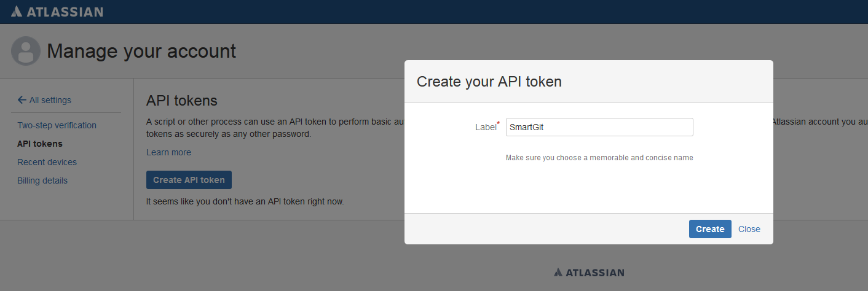Click the API tokens section heading
The image size is (868, 291).
pyautogui.click(x=182, y=100)
